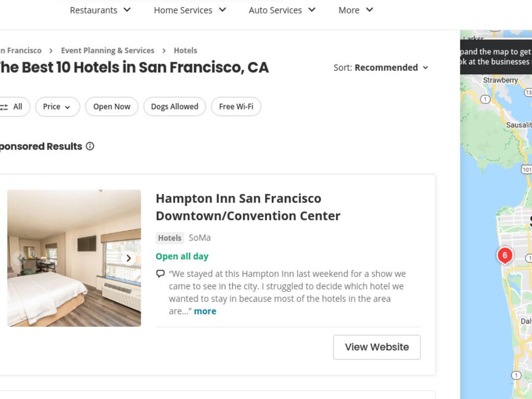Click the Event Planning & Services breadcrumb
This screenshot has width=532, height=399.
point(108,50)
